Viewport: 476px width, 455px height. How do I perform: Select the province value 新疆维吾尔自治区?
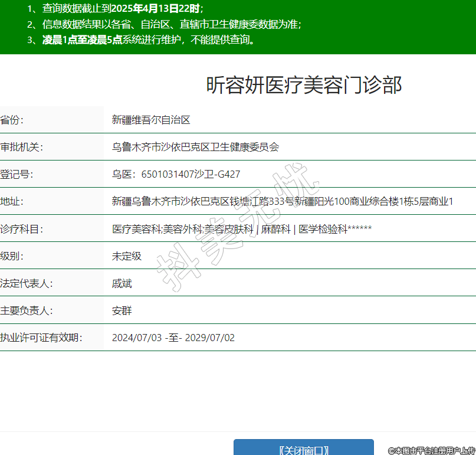[151, 120]
